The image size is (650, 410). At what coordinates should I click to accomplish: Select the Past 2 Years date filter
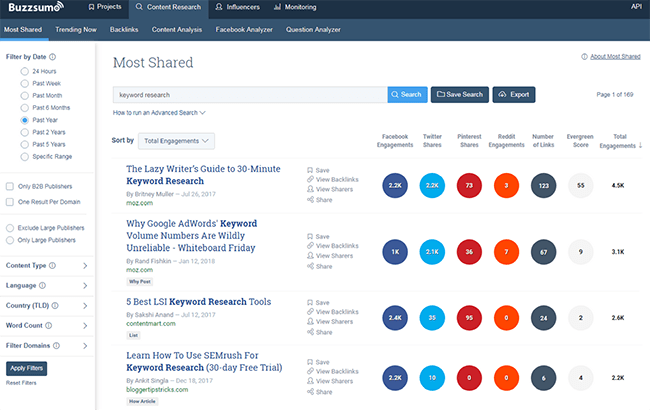[24, 132]
